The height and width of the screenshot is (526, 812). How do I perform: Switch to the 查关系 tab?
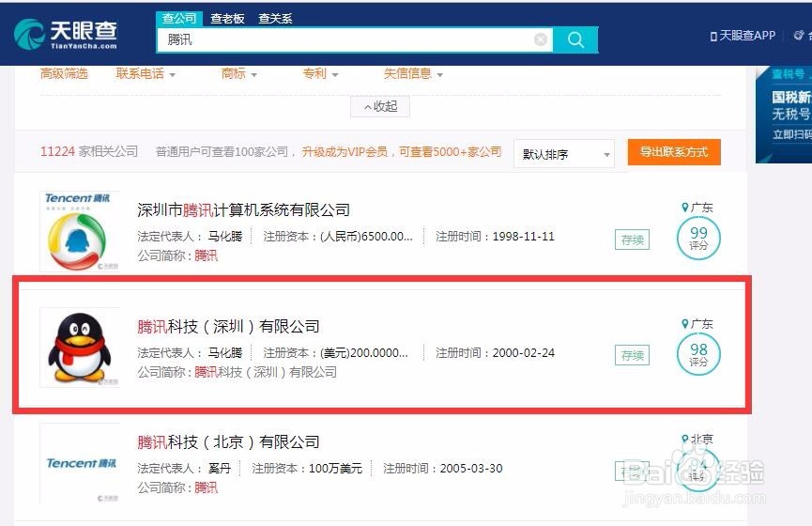pyautogui.click(x=275, y=19)
